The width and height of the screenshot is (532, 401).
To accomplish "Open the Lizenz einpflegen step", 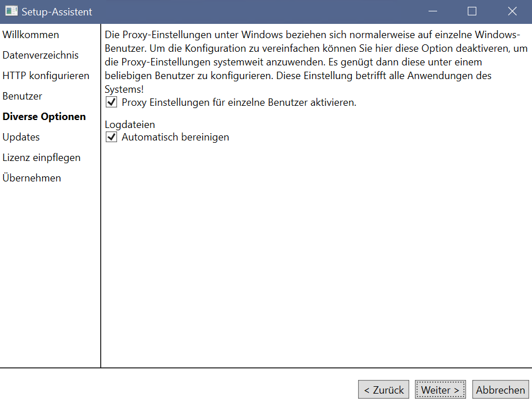I will (x=41, y=158).
